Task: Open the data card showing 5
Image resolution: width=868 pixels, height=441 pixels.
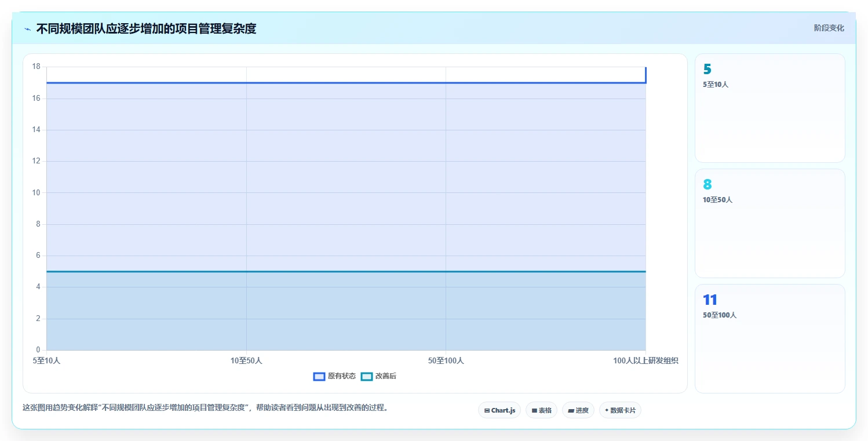Action: click(770, 108)
